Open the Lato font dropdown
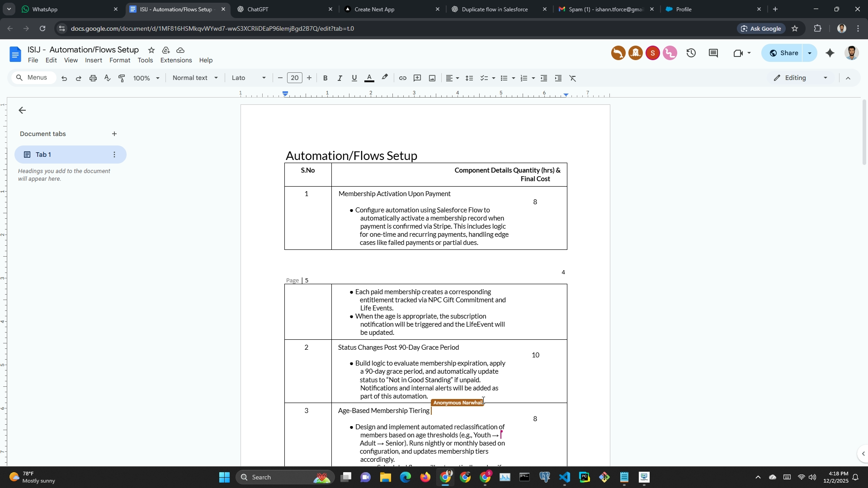 248,78
